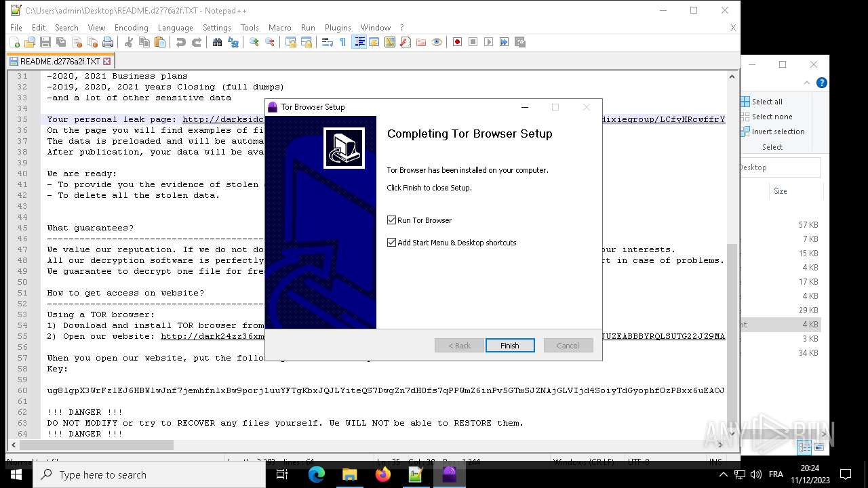Open the Search menu

coord(66,28)
